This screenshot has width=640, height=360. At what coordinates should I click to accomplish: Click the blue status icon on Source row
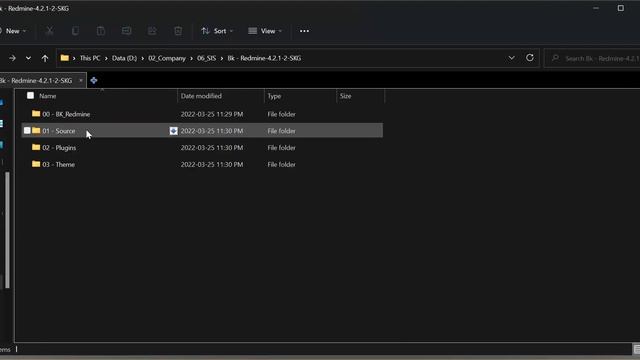pyautogui.click(x=173, y=131)
